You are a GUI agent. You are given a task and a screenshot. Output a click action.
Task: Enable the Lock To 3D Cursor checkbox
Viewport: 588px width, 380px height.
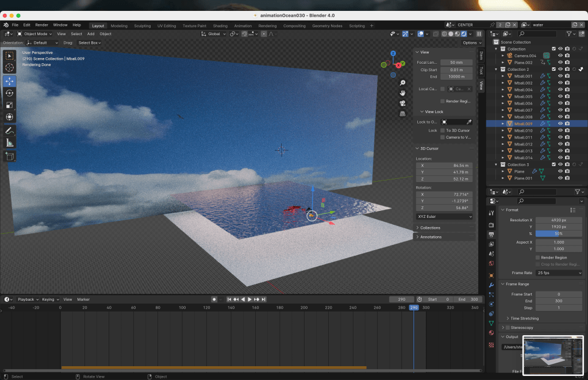(x=442, y=130)
